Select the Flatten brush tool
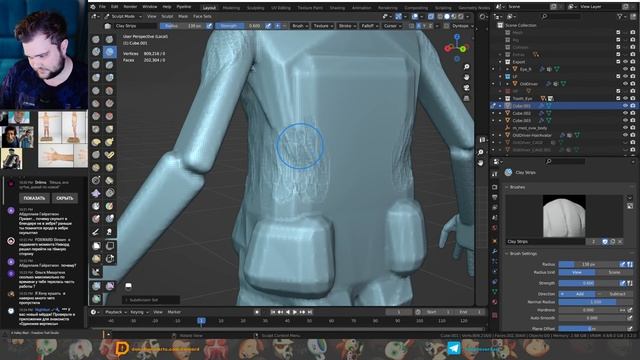Screen dimensions: 640x360 tap(96, 103)
